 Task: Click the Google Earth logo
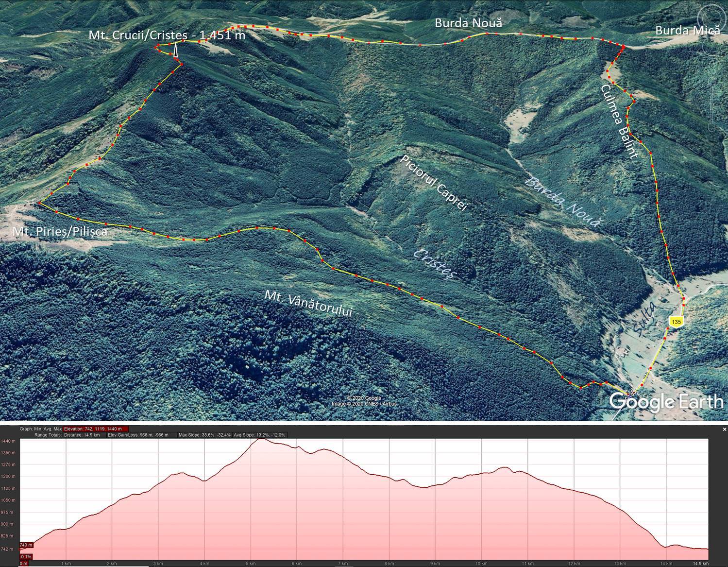(666, 402)
